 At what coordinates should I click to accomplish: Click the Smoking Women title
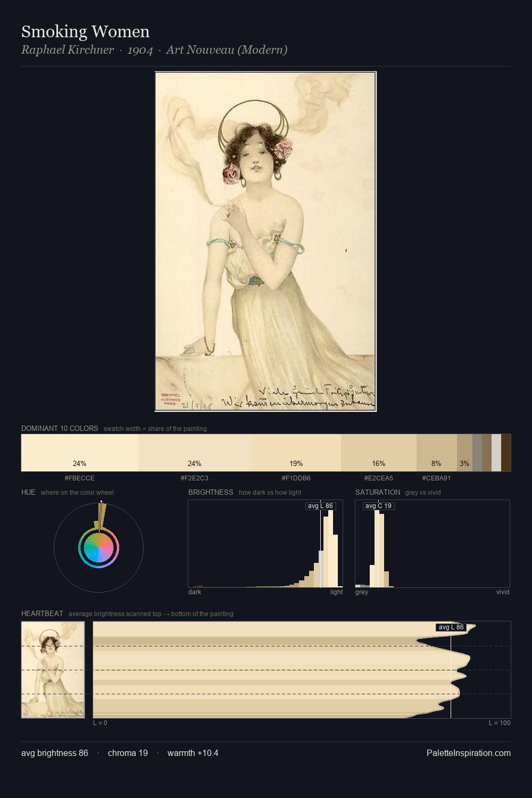85,31
